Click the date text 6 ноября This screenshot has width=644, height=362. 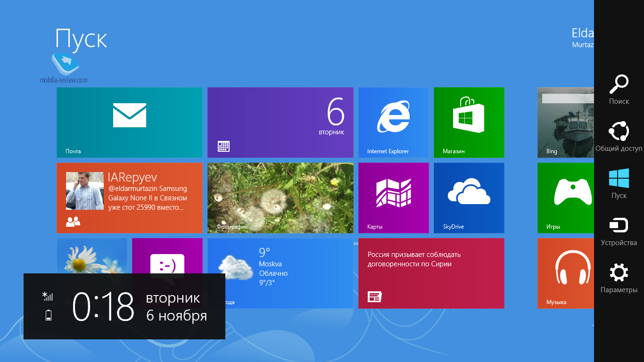[176, 315]
